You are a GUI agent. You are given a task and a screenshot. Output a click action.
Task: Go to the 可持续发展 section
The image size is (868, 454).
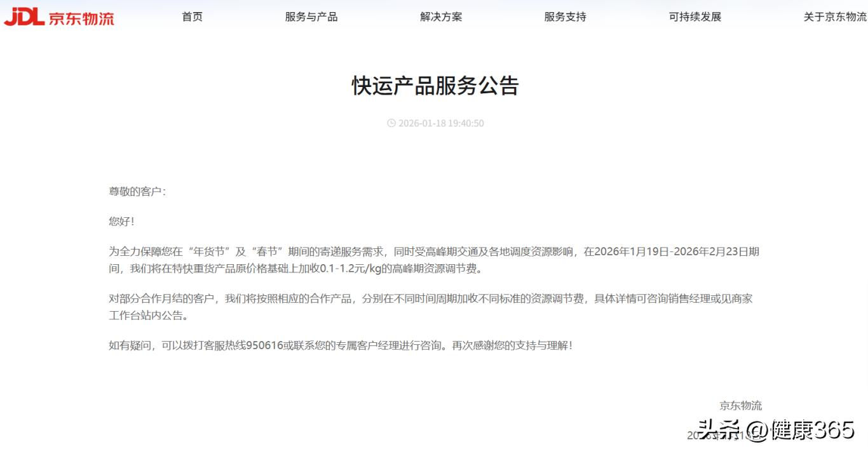695,17
